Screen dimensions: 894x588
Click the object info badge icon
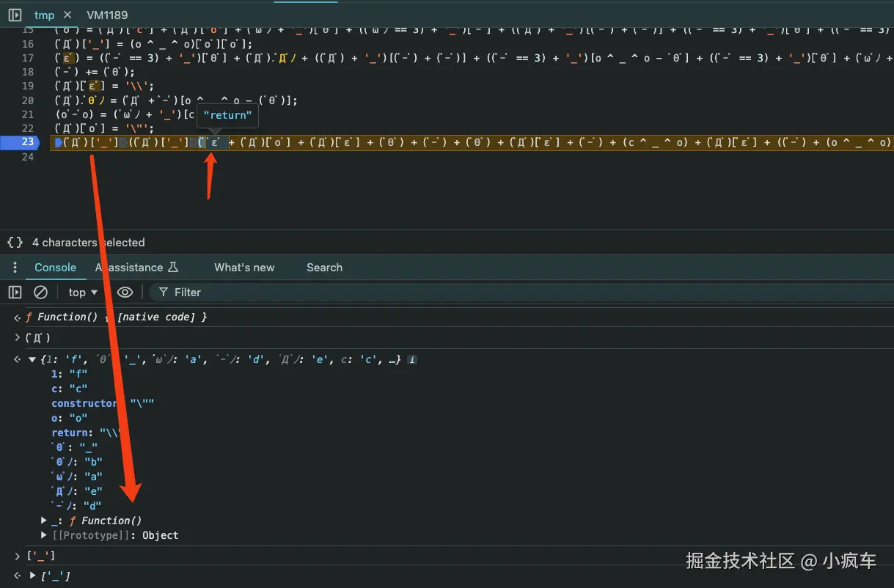(413, 360)
